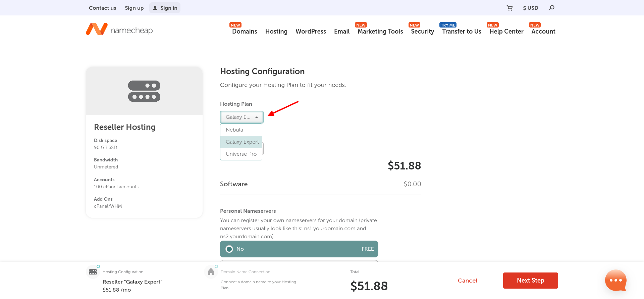The height and width of the screenshot is (299, 644).
Task: Click the Sign in button
Action: (165, 8)
